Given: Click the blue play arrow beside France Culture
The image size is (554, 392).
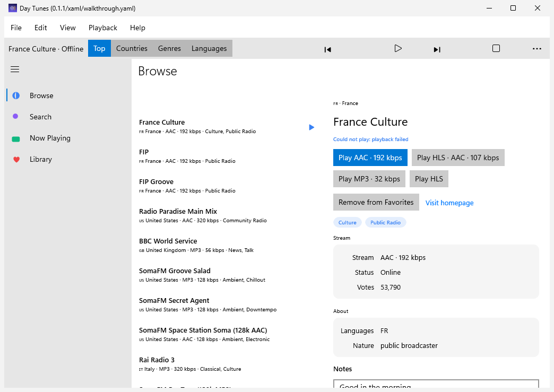Looking at the screenshot, I should [x=311, y=127].
